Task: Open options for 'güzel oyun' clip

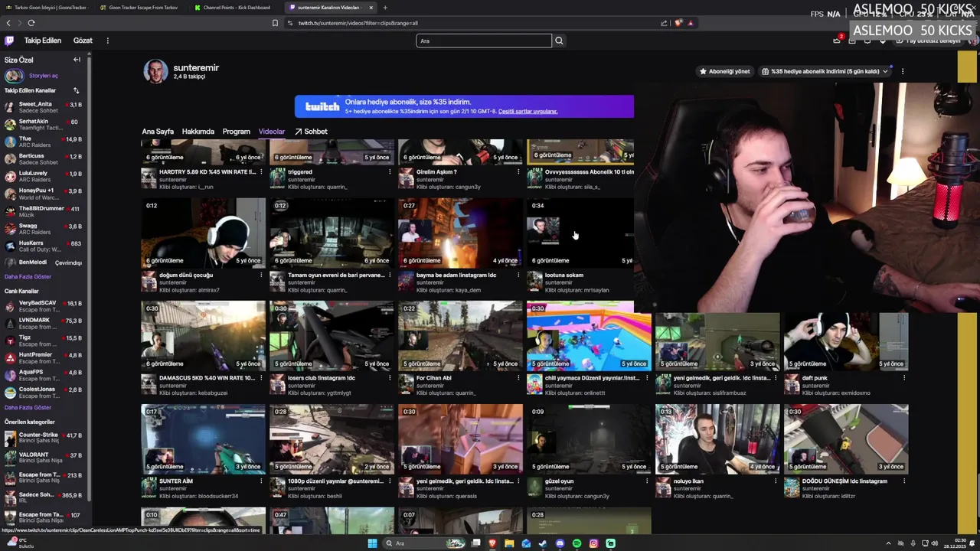Action: pos(647,481)
